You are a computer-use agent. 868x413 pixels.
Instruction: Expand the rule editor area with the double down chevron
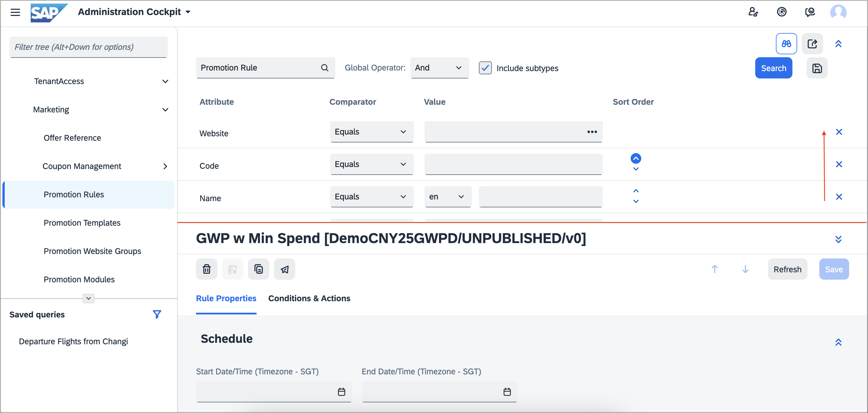838,239
